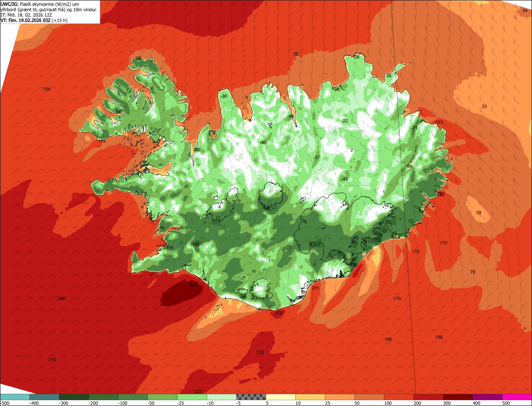The height and width of the screenshot is (406, 532).
Task: Click the map value '-37' in central Iceland
Action: coord(317,157)
